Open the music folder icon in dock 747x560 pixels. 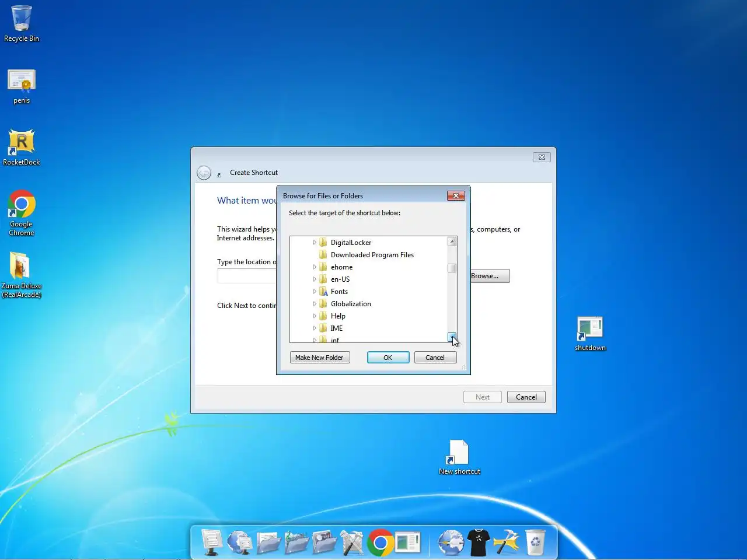pyautogui.click(x=296, y=542)
